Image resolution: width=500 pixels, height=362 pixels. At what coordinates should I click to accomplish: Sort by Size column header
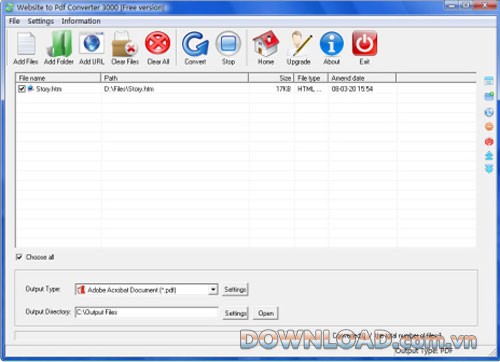point(271,78)
